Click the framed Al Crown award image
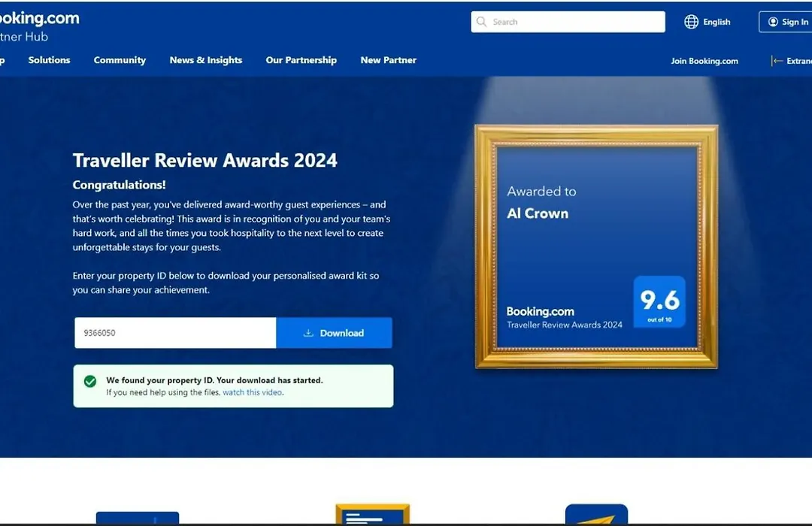The width and height of the screenshot is (812, 526). tap(596, 246)
